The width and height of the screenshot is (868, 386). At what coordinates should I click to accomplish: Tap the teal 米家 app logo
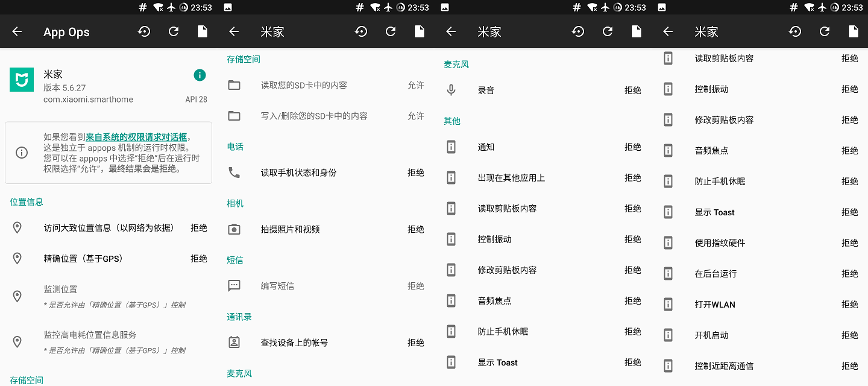tap(22, 80)
